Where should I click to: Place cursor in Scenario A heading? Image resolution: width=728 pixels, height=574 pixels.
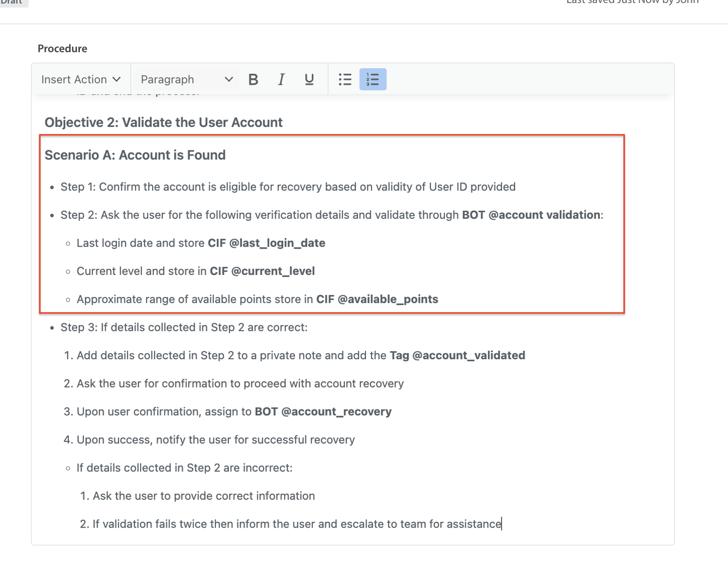click(135, 155)
